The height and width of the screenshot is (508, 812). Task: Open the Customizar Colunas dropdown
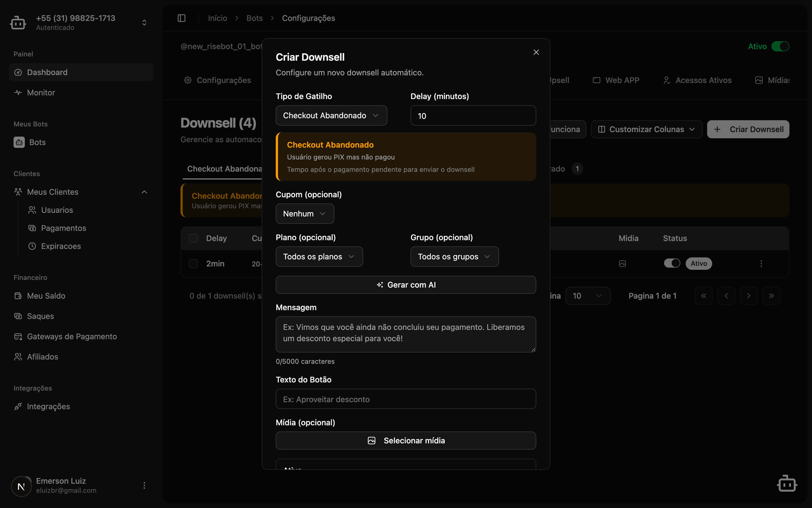point(646,129)
